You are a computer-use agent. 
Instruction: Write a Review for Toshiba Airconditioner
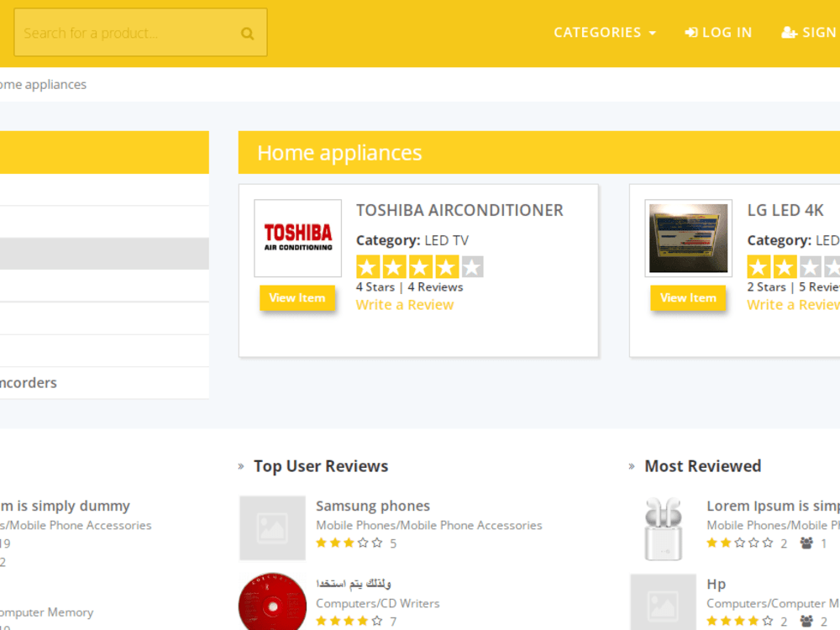coord(405,305)
